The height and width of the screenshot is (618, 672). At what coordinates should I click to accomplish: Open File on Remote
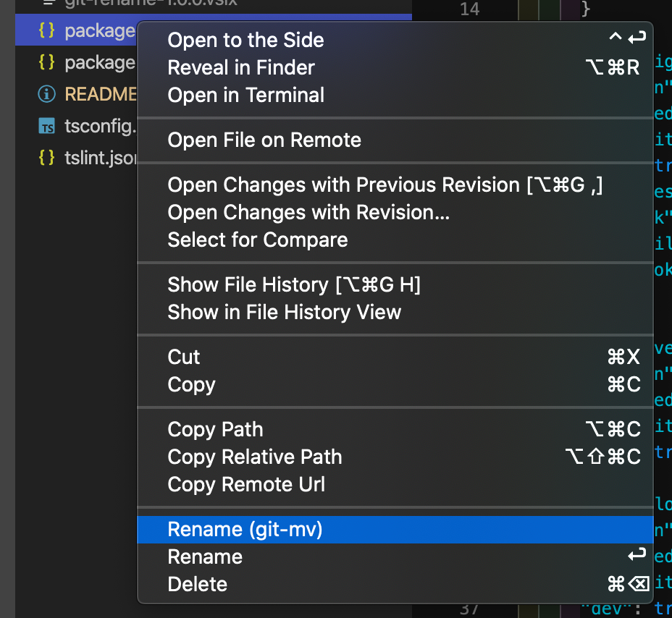pos(264,140)
